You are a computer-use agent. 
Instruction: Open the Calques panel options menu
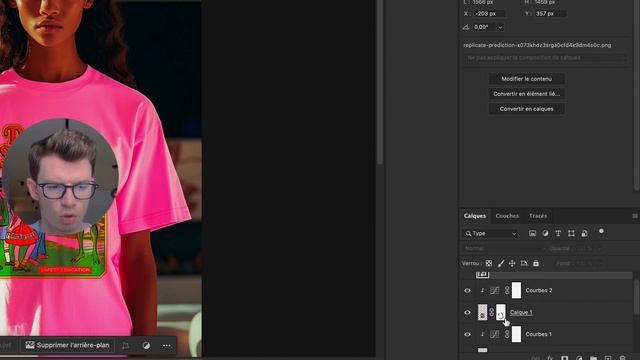(635, 216)
